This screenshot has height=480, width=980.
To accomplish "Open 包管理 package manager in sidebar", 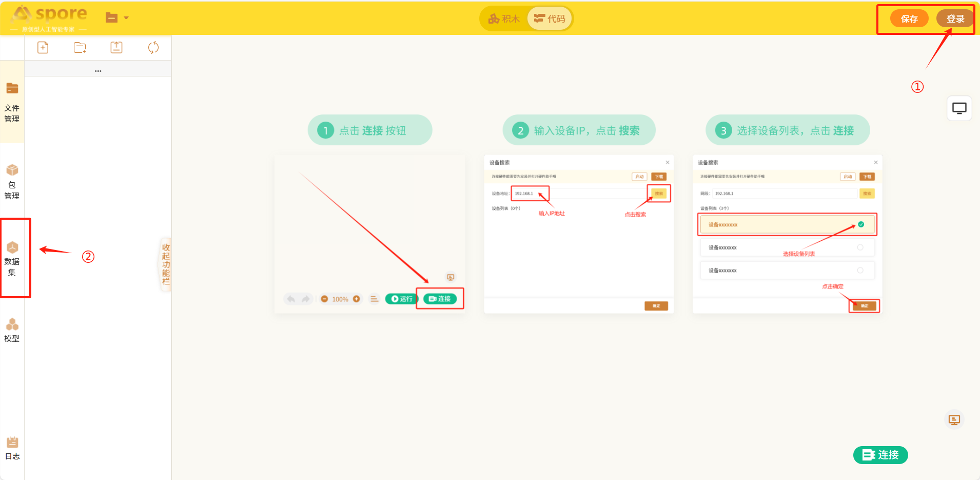I will (12, 182).
